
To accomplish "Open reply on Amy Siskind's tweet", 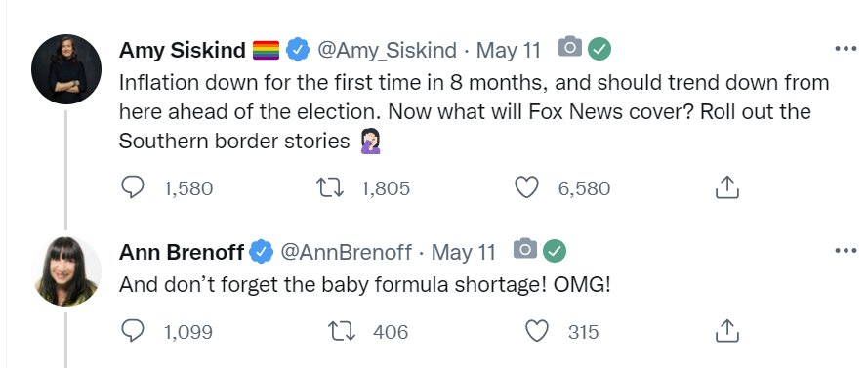I will (133, 188).
